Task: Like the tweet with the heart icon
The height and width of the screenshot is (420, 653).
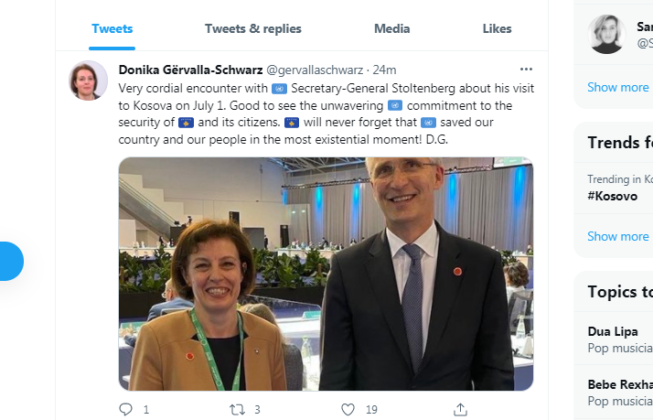Action: (348, 409)
